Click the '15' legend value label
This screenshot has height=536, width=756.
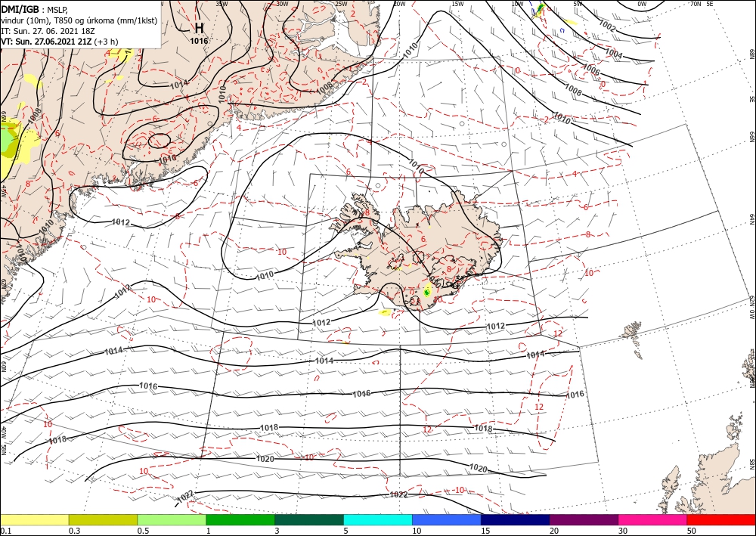(x=485, y=531)
